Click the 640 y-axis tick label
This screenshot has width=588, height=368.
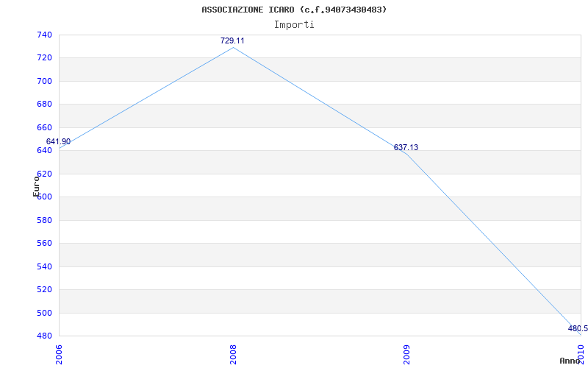click(45, 151)
